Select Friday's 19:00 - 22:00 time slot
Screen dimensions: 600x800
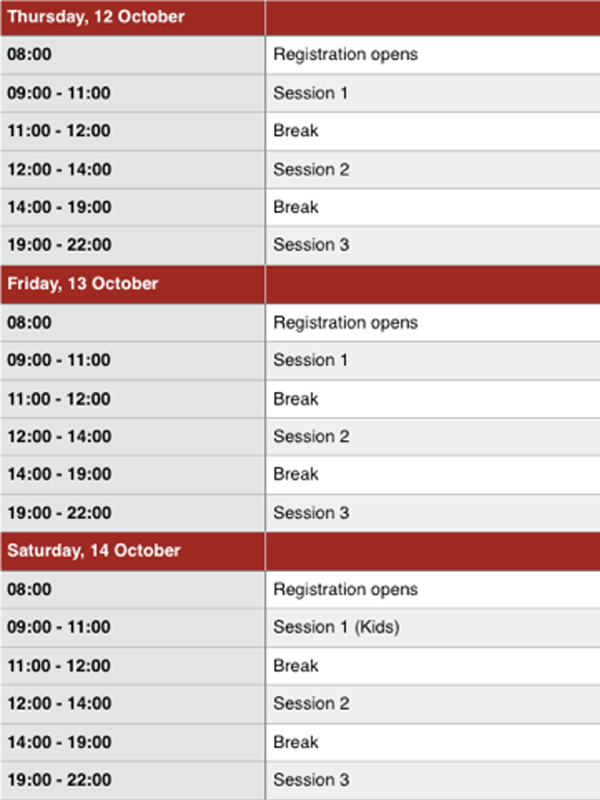click(59, 513)
